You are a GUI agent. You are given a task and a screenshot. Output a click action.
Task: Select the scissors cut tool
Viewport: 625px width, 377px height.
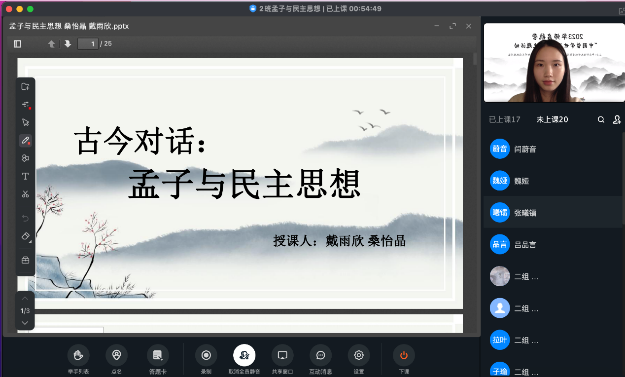tap(26, 194)
